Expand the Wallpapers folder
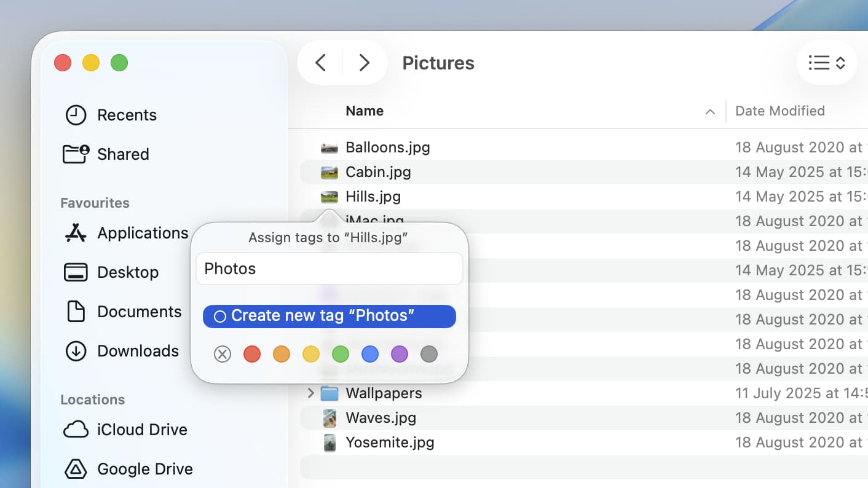Image resolution: width=868 pixels, height=488 pixels. click(x=310, y=393)
